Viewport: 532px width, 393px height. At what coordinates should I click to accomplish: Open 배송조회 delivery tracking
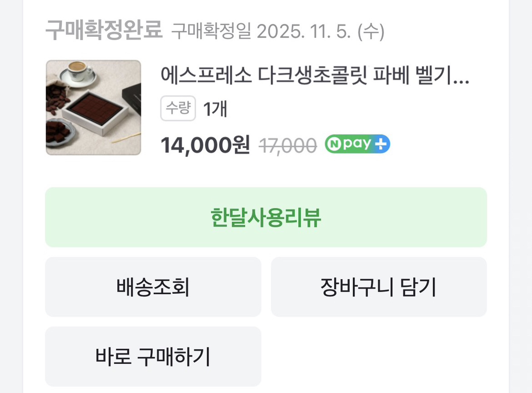click(x=153, y=287)
